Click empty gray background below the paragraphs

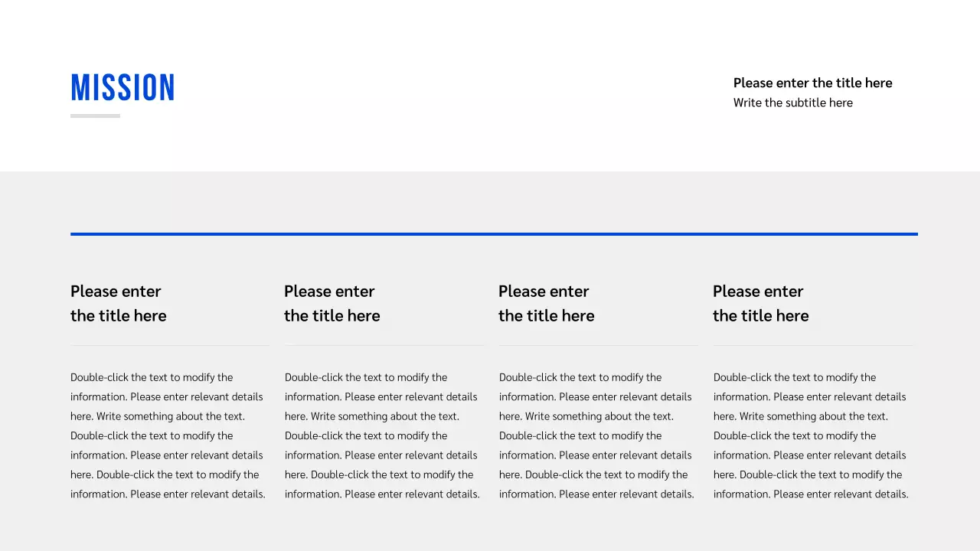[x=490, y=530]
